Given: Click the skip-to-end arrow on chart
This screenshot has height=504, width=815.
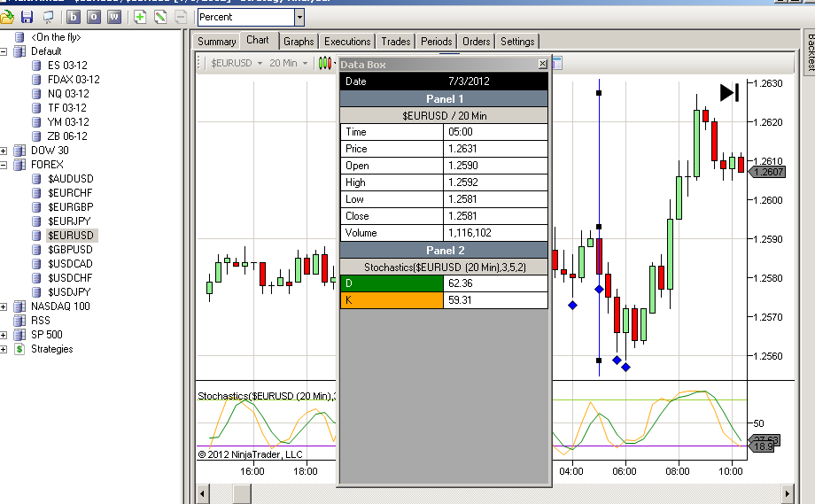Looking at the screenshot, I should (729, 92).
